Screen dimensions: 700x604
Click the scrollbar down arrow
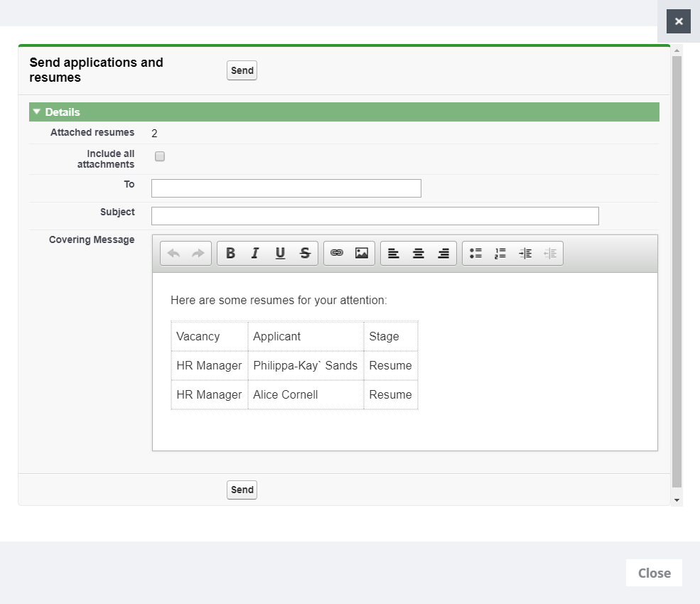click(677, 500)
